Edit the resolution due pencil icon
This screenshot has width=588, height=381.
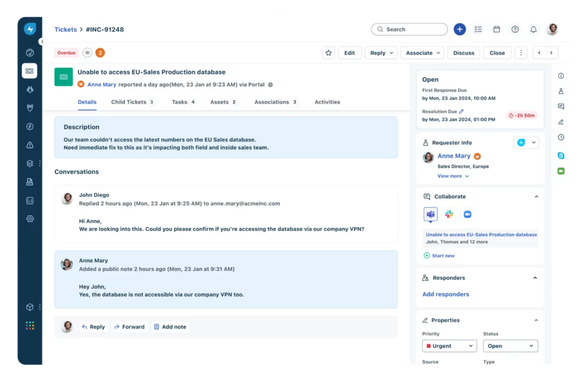pyautogui.click(x=461, y=111)
